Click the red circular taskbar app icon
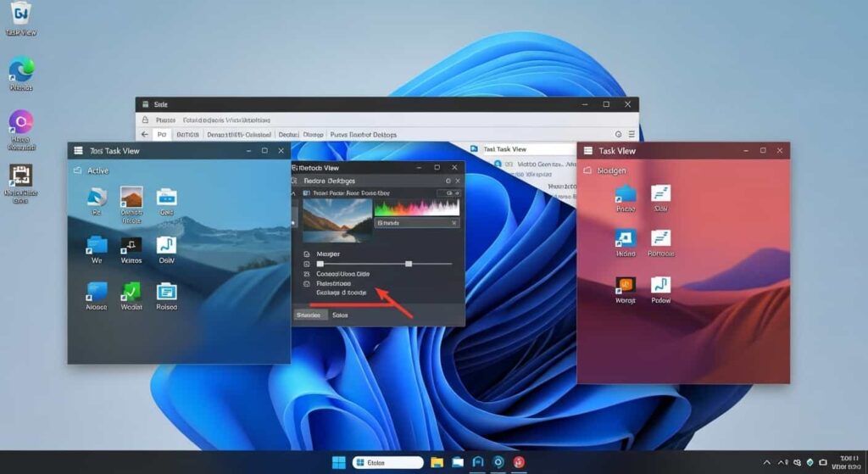Screen dimensions: 868x474 [519, 462]
